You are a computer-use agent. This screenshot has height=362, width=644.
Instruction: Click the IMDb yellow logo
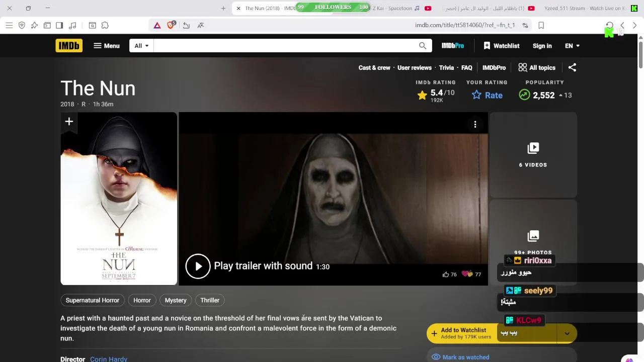pos(69,46)
